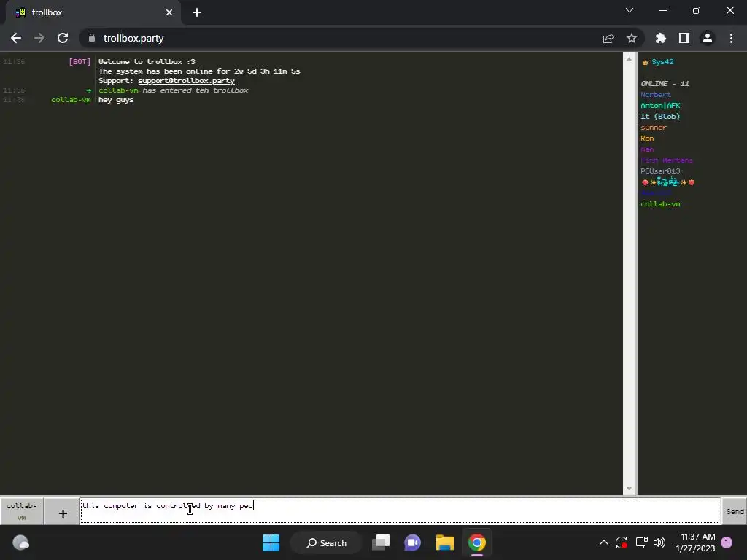
Task: View site info via the padlock icon
Action: (92, 38)
